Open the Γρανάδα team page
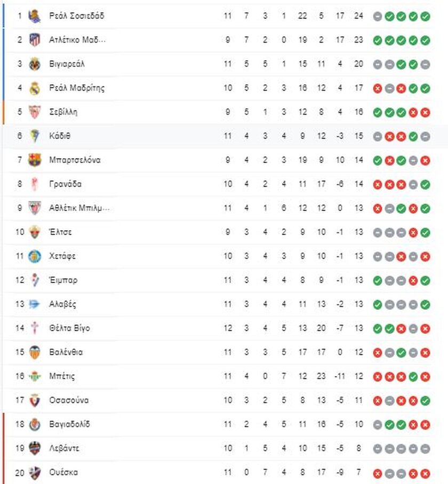The image size is (448, 484). [65, 184]
